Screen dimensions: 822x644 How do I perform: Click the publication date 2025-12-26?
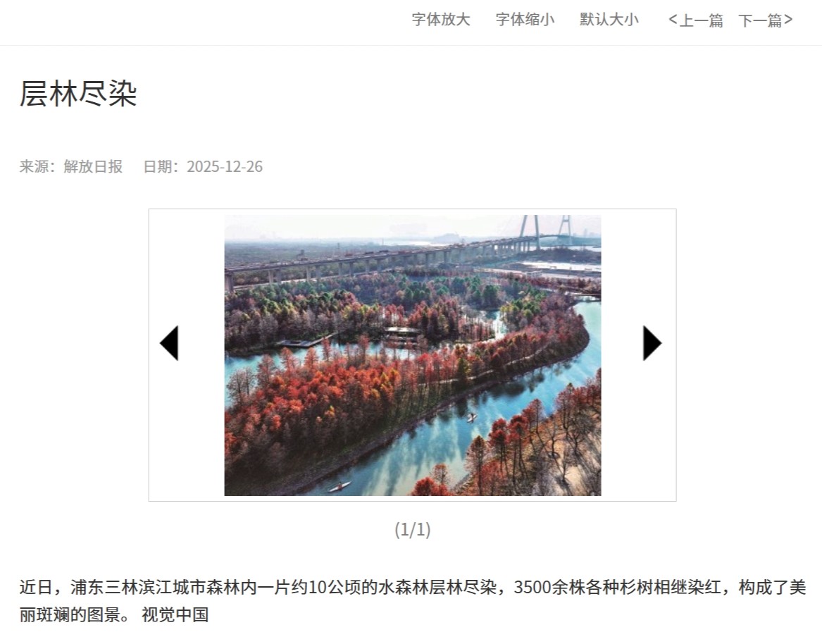pyautogui.click(x=225, y=166)
